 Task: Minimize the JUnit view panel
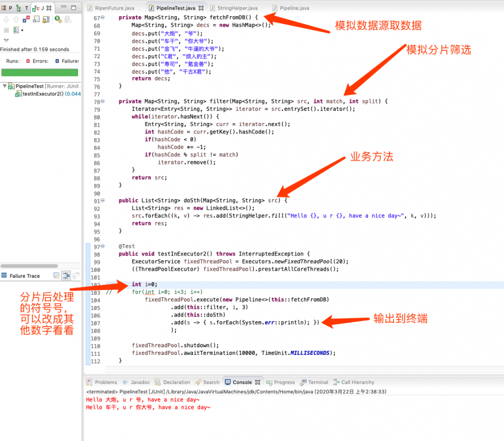point(64,7)
